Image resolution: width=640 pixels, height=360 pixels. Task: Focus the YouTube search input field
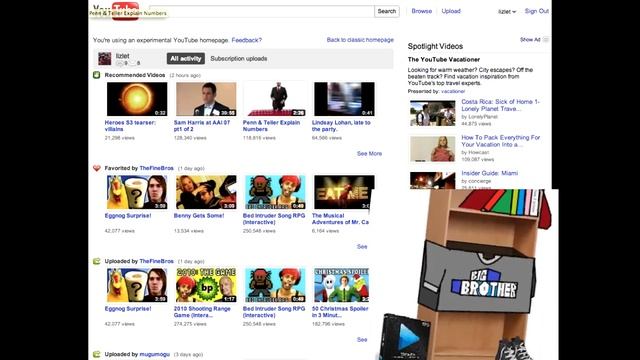(x=261, y=11)
